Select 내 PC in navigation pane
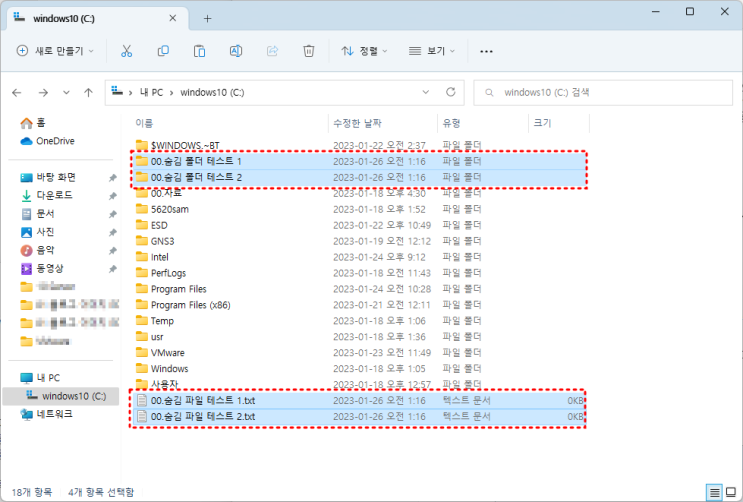The width and height of the screenshot is (743, 502). pyautogui.click(x=40, y=378)
